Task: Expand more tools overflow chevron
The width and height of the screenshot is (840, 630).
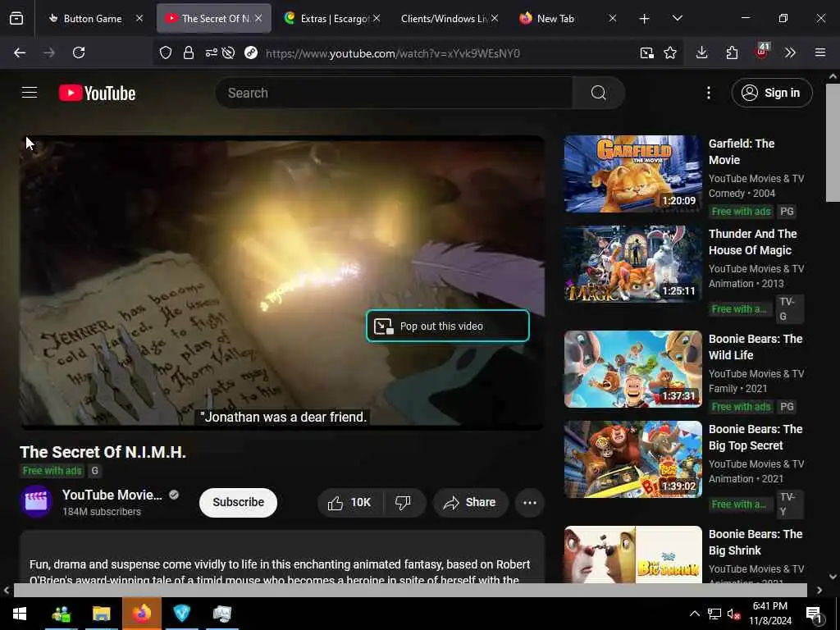Action: pos(790,52)
